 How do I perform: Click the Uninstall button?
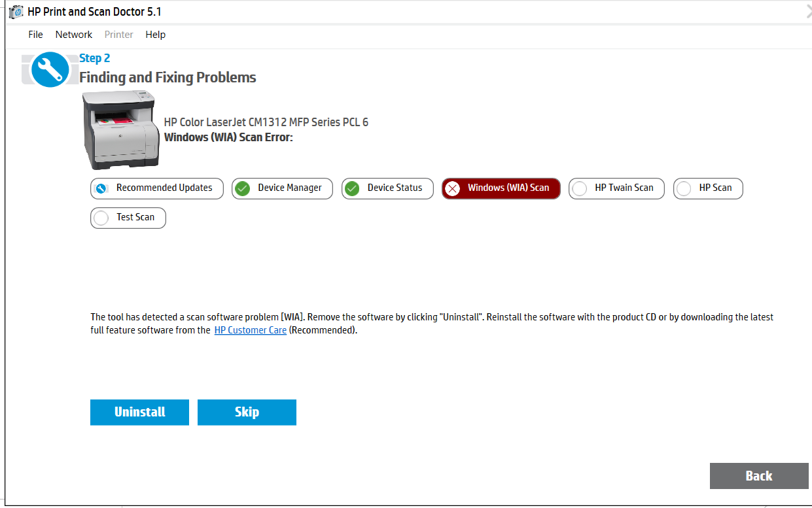click(139, 412)
